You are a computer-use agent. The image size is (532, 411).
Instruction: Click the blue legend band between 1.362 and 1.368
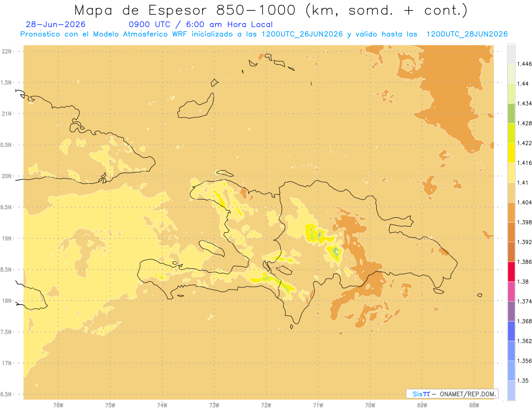(x=511, y=331)
